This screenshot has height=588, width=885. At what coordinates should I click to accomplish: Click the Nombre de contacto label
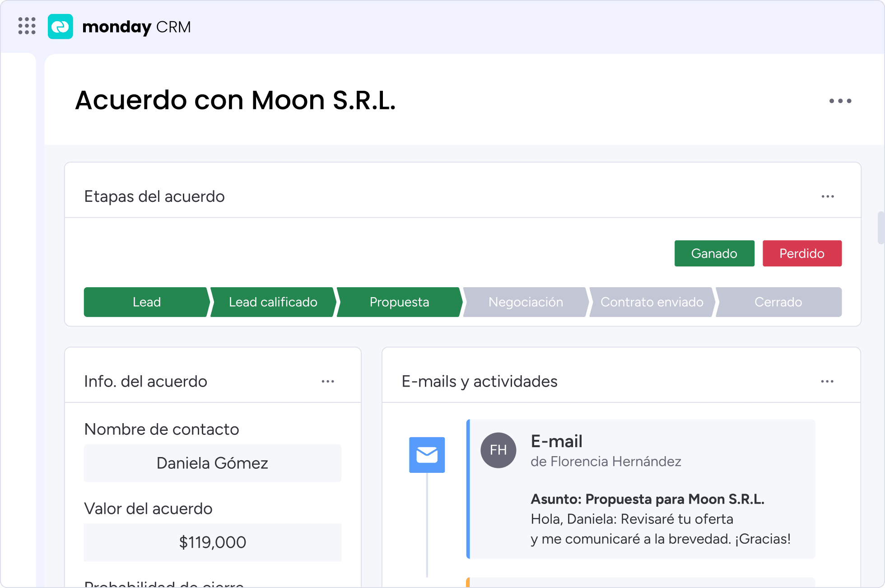(x=162, y=429)
